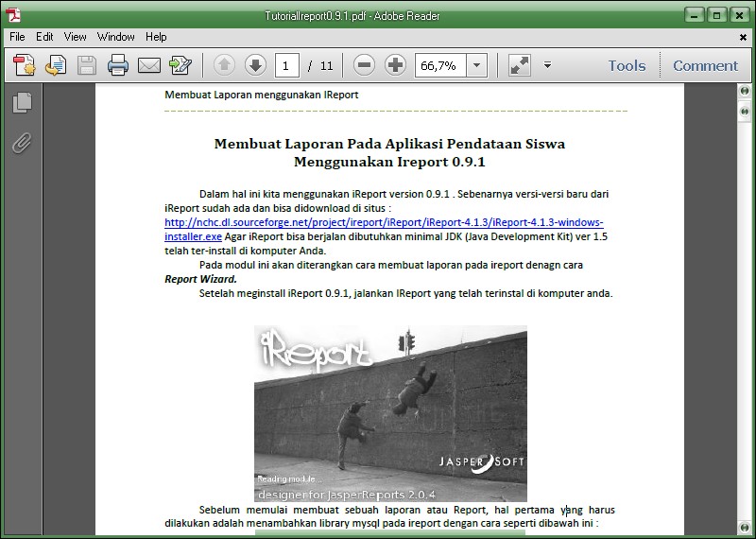
Task: Click the Email envelope icon
Action: coord(149,65)
